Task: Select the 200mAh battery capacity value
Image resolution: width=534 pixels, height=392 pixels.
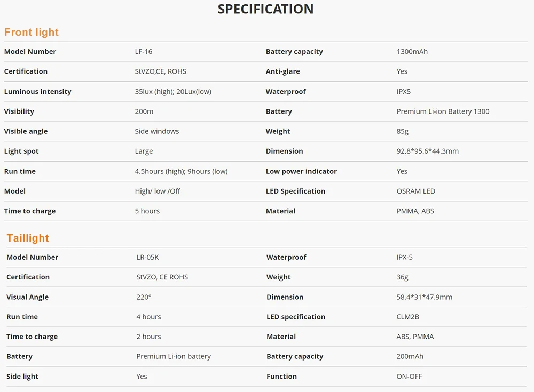Action: click(410, 356)
